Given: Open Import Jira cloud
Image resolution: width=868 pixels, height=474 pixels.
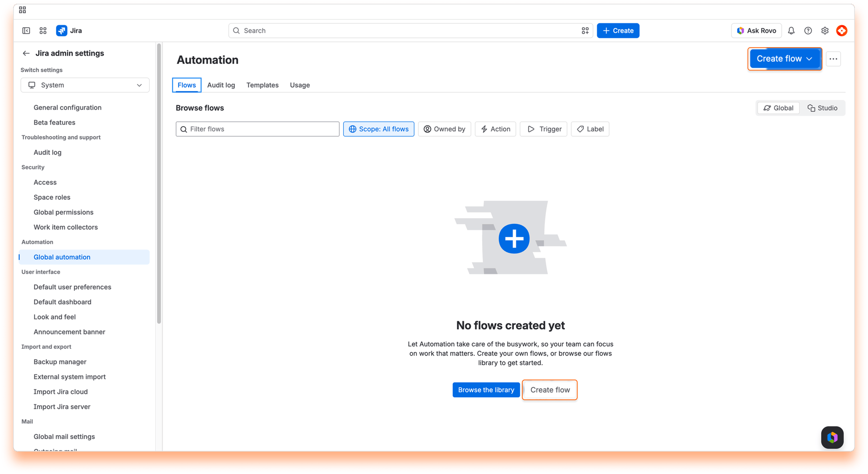Looking at the screenshot, I should pyautogui.click(x=84, y=392).
